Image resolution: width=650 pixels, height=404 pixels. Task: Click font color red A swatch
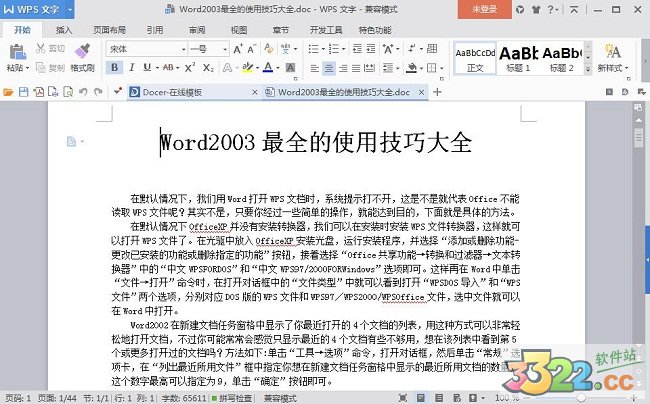[x=268, y=67]
